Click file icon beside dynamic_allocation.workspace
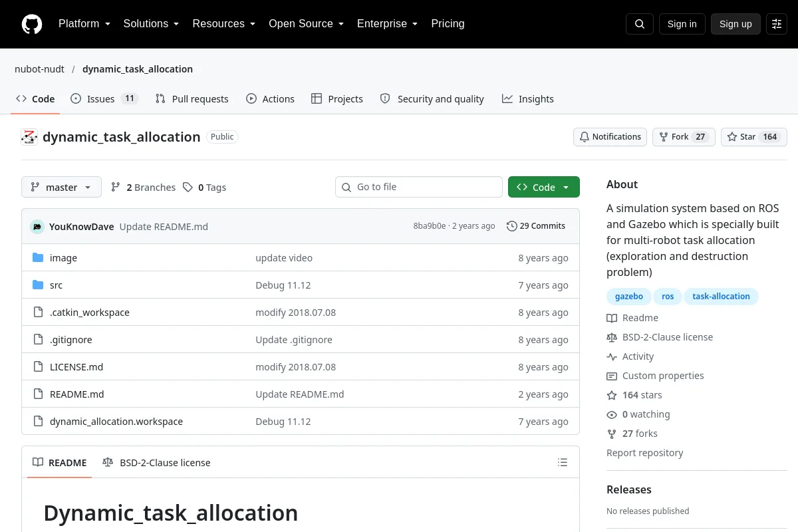The height and width of the screenshot is (532, 798). (38, 421)
